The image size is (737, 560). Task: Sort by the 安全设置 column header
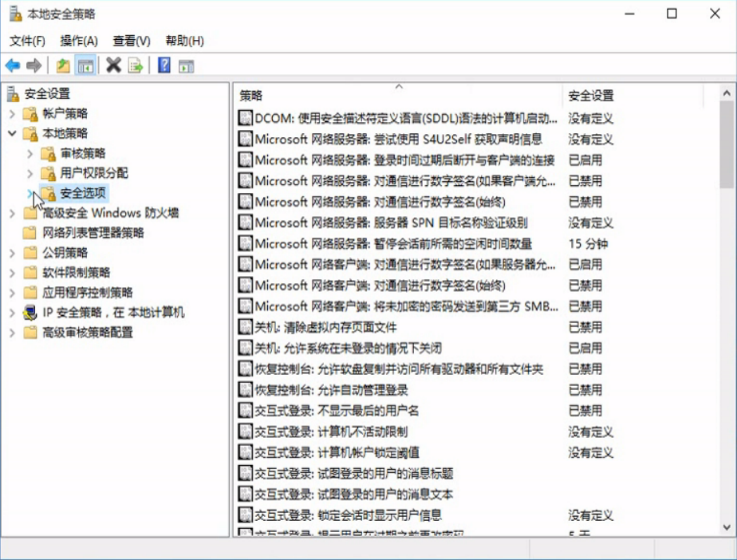tap(633, 96)
